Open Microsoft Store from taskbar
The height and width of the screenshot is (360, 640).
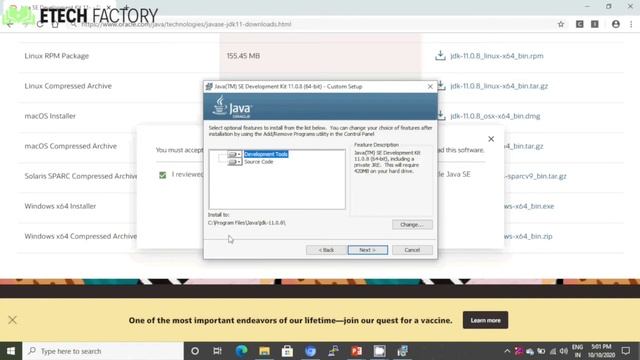point(287,351)
